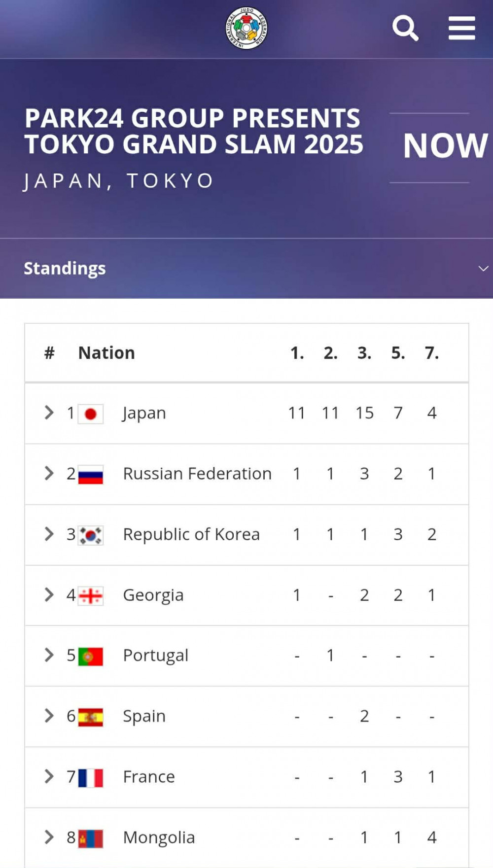Viewport: 493px width, 868px height.
Task: Expand the France row chevron
Action: click(49, 776)
